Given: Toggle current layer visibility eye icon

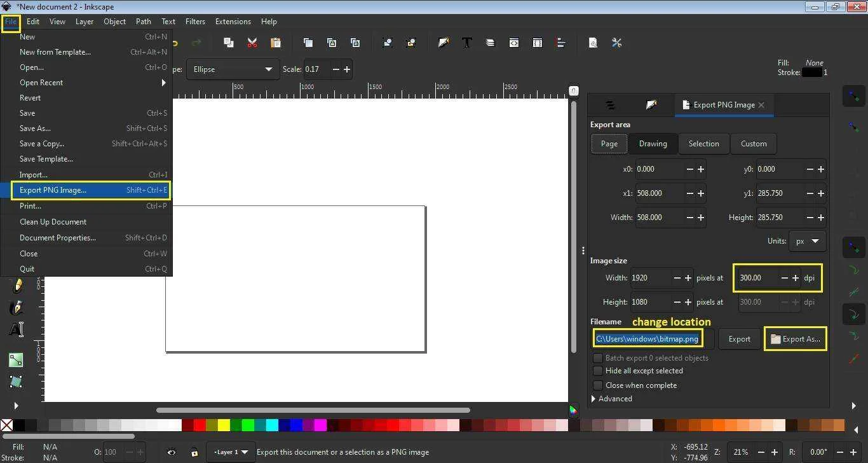Looking at the screenshot, I should point(171,452).
